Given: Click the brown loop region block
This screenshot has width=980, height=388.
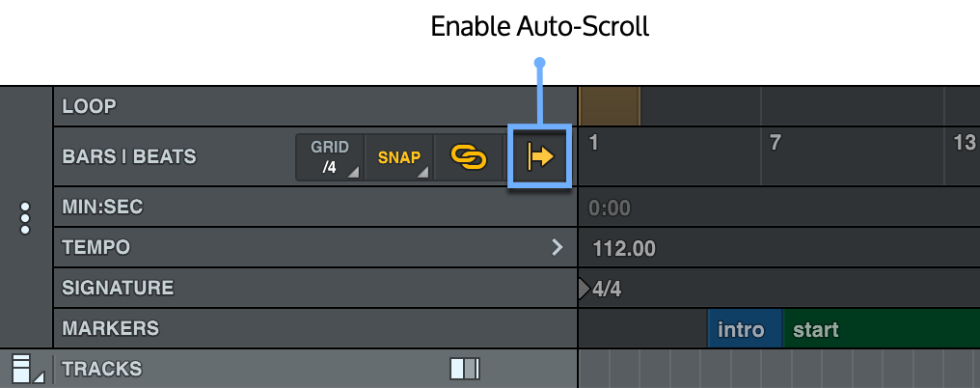Looking at the screenshot, I should coord(610,106).
